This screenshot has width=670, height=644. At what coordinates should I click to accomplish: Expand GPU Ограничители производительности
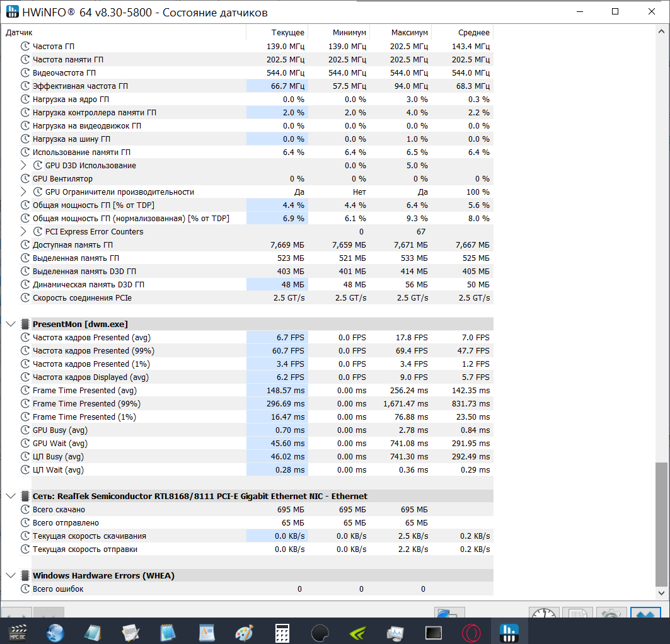[x=23, y=192]
